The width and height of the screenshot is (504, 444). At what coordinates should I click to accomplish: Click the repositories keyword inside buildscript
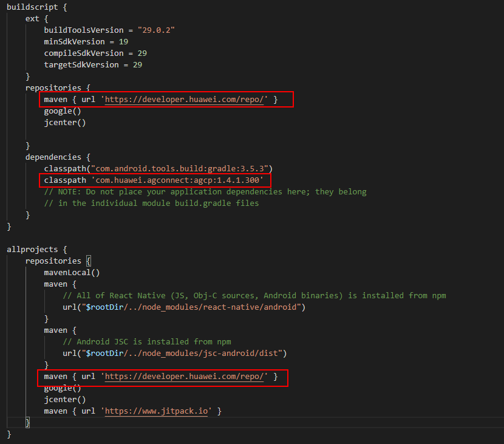(53, 88)
